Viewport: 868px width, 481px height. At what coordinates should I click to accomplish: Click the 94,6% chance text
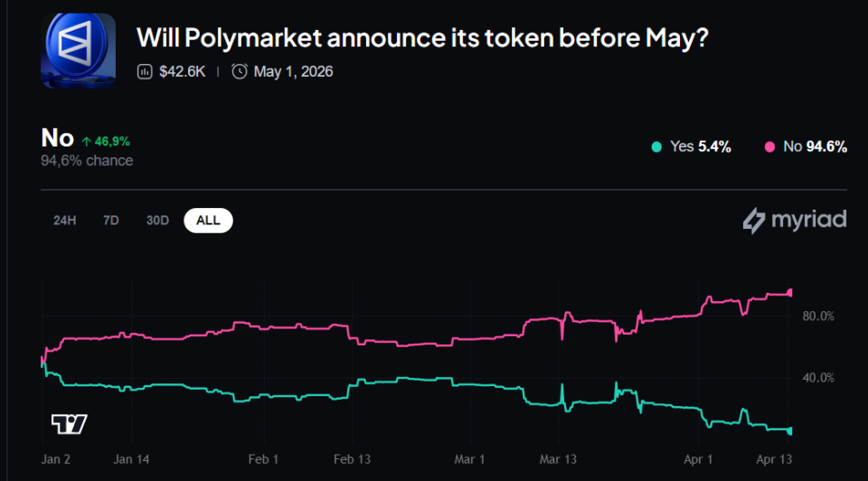(87, 161)
